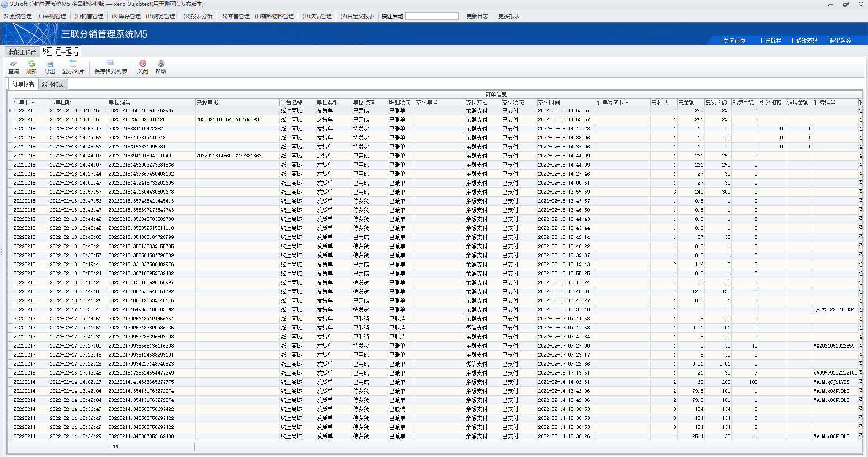Open the 系统管理 menu

[x=18, y=16]
